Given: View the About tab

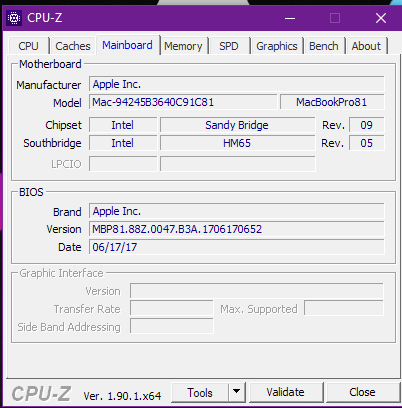Looking at the screenshot, I should [x=366, y=46].
